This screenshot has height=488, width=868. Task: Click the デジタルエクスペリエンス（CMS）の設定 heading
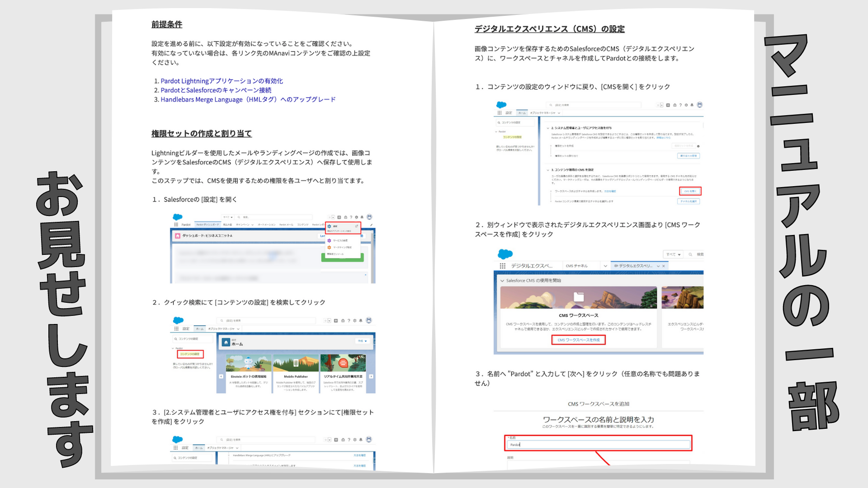coord(549,29)
